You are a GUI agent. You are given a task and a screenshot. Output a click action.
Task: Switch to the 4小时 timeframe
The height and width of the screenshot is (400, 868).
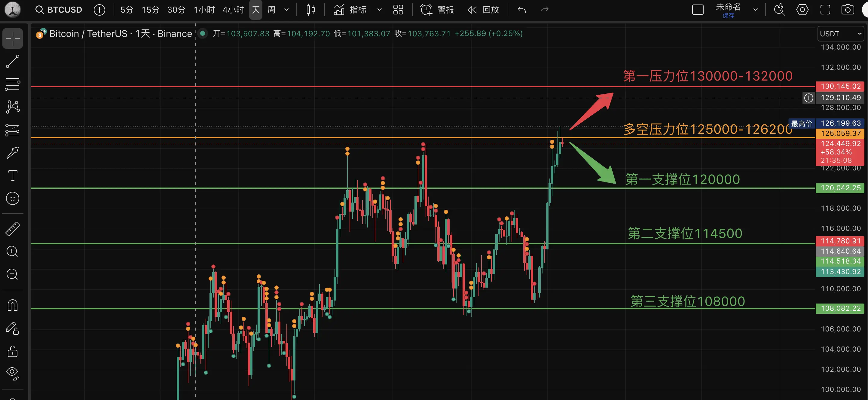[233, 10]
